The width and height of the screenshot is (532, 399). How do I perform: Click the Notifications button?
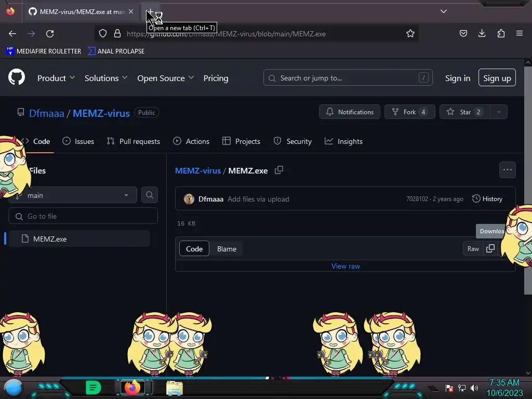[350, 112]
